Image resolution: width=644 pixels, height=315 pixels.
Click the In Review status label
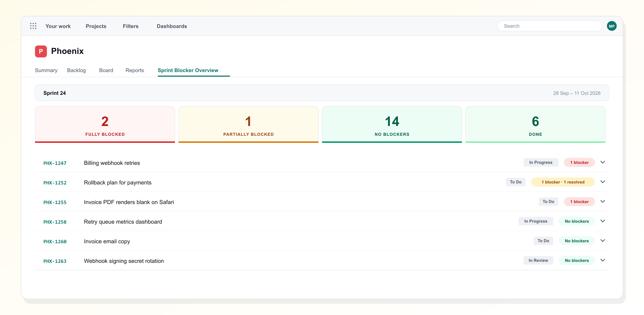pyautogui.click(x=538, y=260)
